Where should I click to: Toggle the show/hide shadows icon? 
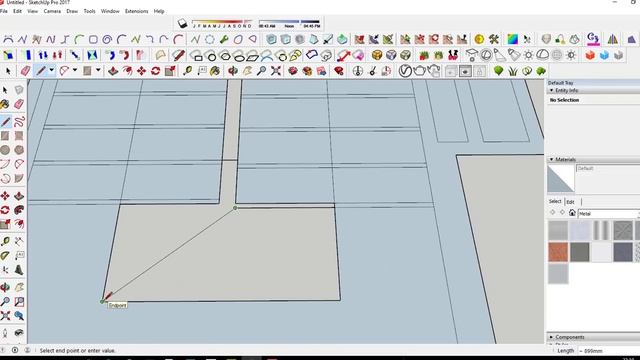182,24
